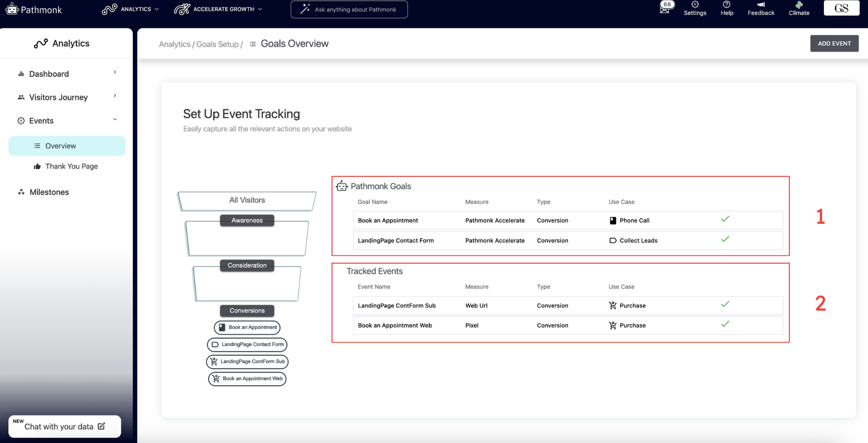Click the LandingPage ContForm Sub funnel pill
The image size is (868, 443).
[247, 361]
